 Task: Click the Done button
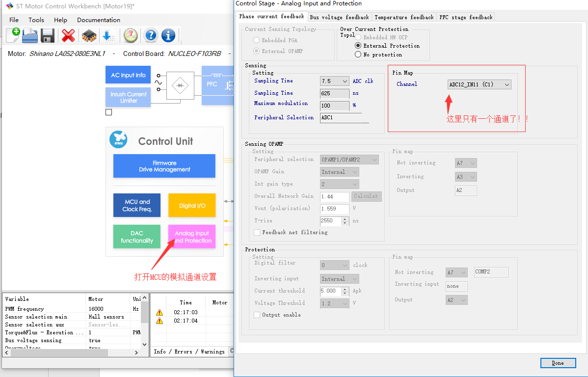558,363
